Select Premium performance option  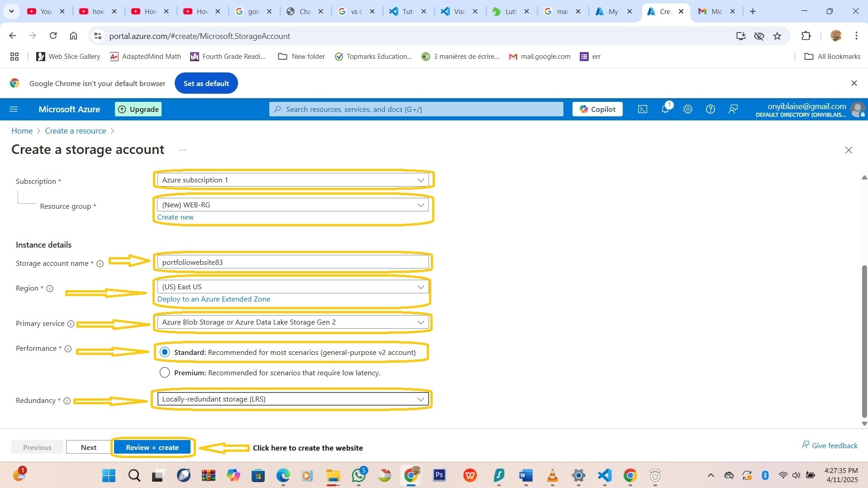point(165,373)
